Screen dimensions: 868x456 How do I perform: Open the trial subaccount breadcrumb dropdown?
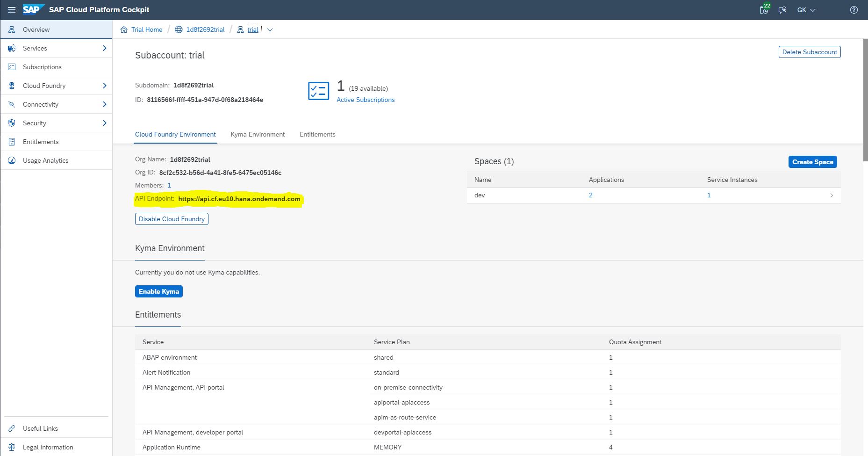[x=270, y=30]
